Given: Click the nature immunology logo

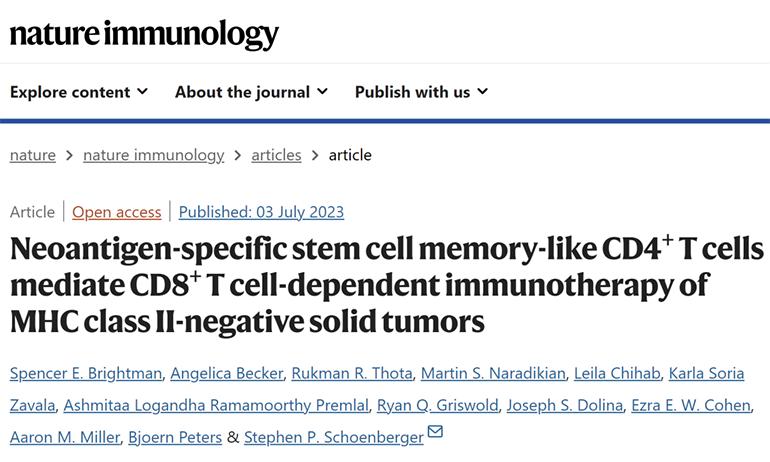Looking at the screenshot, I should [x=145, y=34].
